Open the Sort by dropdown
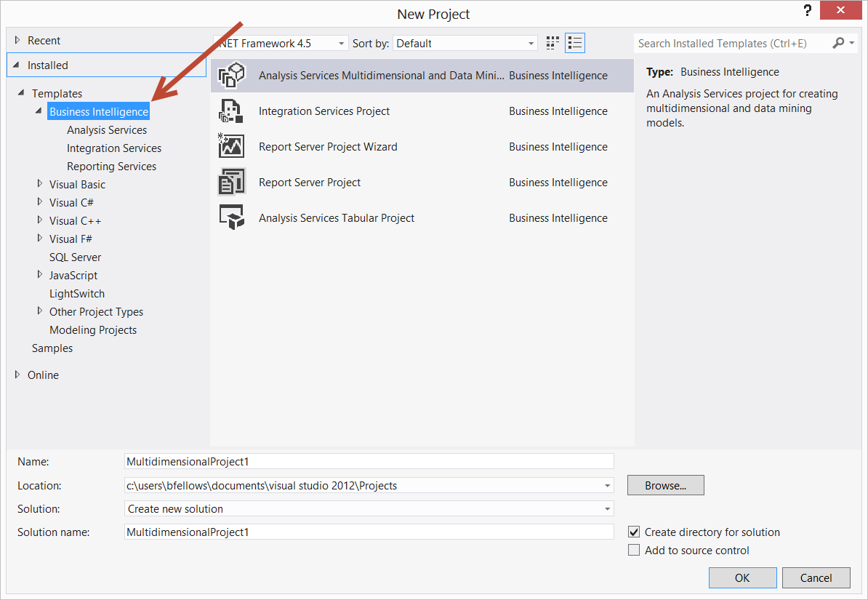This screenshot has width=868, height=600. pos(531,43)
